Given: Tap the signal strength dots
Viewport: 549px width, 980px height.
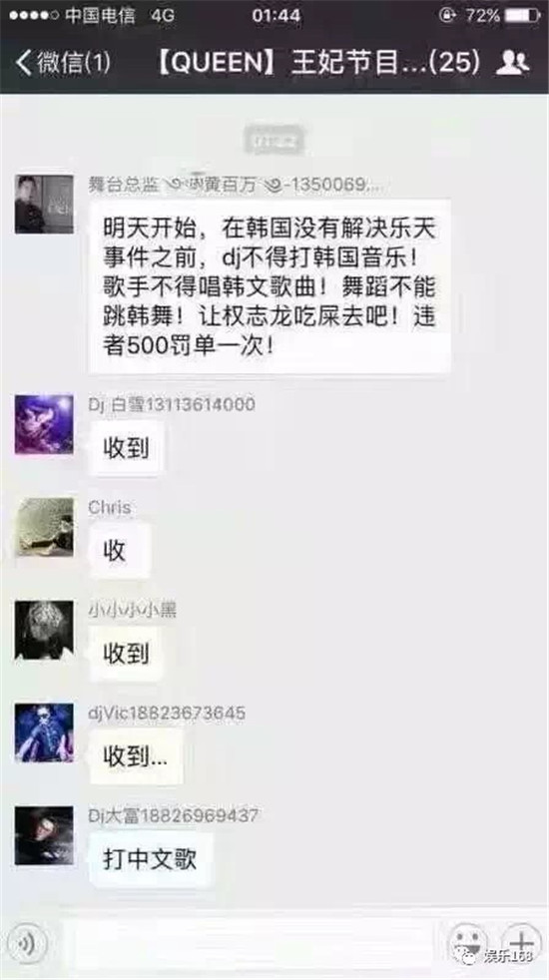Looking at the screenshot, I should (34, 15).
